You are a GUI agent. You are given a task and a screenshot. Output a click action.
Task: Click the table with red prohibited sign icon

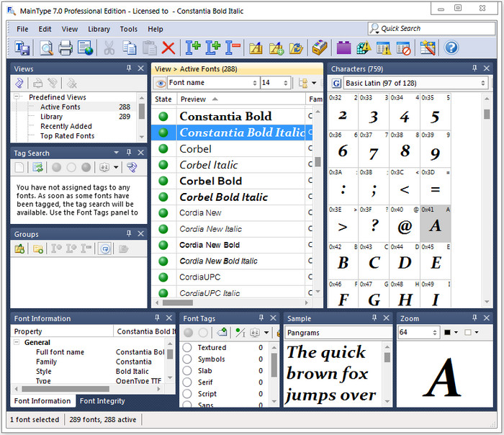(x=403, y=48)
